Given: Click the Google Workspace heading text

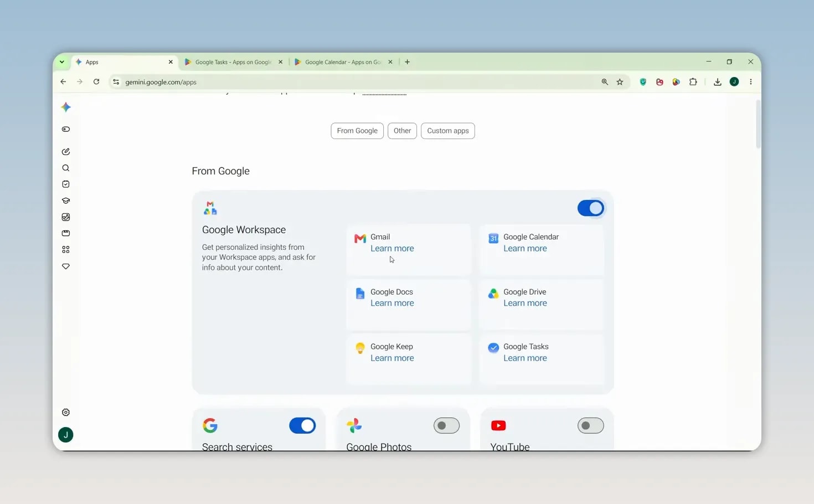Looking at the screenshot, I should [x=244, y=230].
